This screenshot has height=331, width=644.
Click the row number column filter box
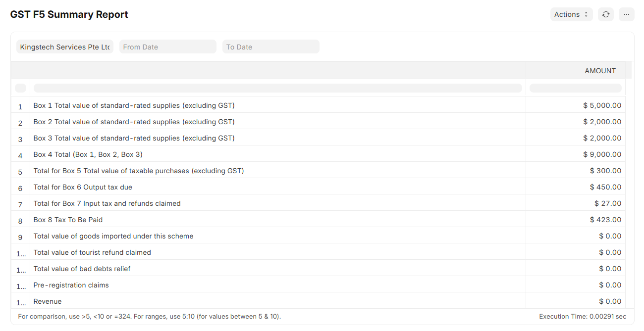[x=20, y=88]
